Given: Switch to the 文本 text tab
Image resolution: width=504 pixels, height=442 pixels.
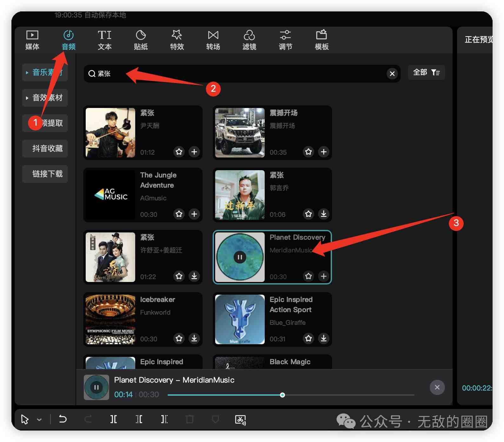Looking at the screenshot, I should click(x=104, y=40).
